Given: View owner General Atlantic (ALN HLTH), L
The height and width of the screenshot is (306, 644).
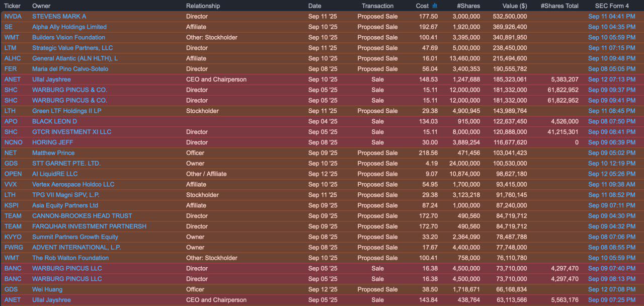Looking at the screenshot, I should tap(75, 59).
